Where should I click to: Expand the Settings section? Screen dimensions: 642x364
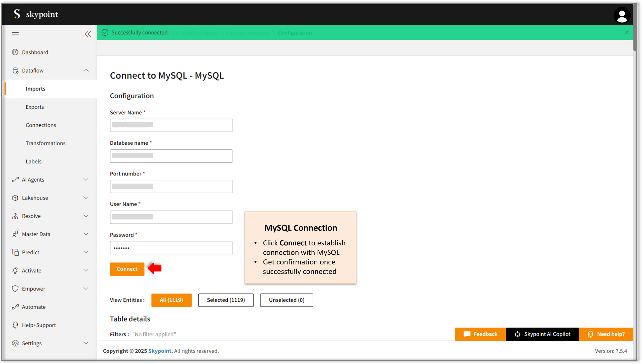(86, 343)
